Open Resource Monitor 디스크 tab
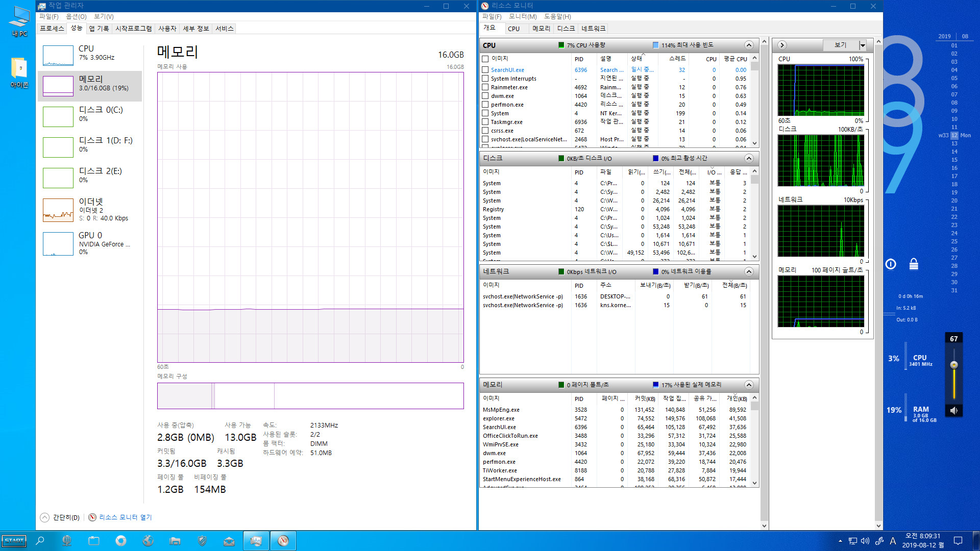This screenshot has height=551, width=980. [x=566, y=29]
